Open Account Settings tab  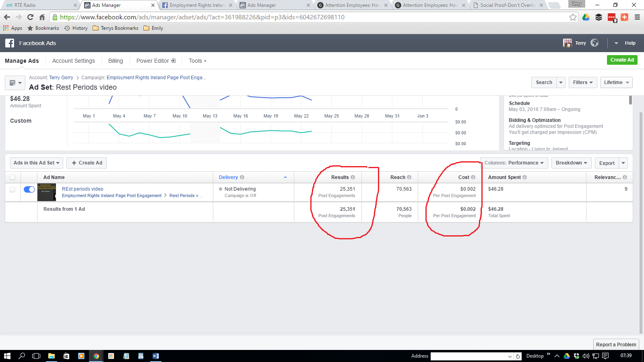pos(74,61)
